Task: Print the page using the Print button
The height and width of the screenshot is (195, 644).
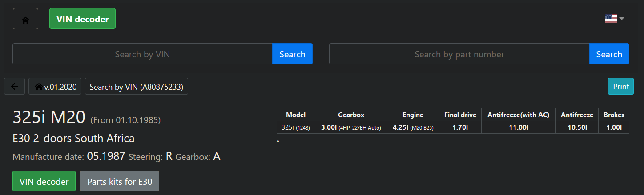Action: tap(620, 87)
